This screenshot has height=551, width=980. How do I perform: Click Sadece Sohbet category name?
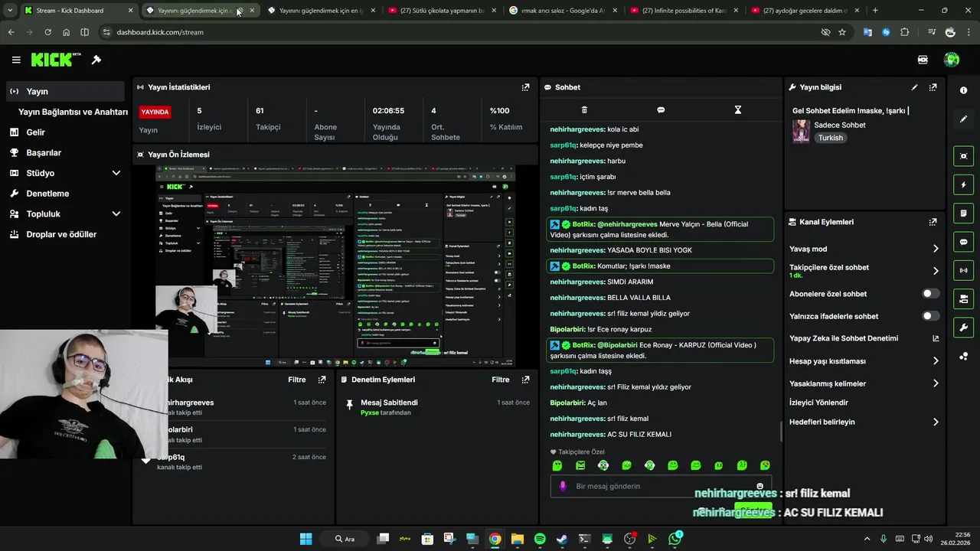(840, 125)
